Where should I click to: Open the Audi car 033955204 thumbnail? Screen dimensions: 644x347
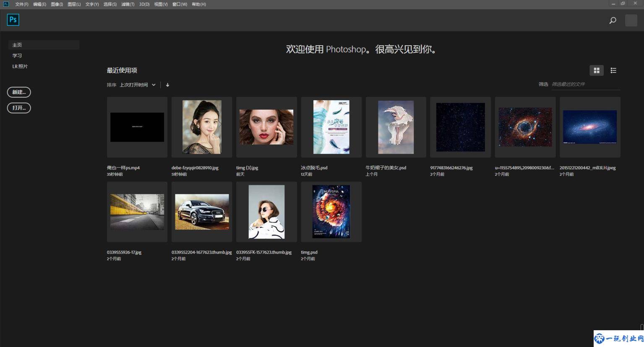[202, 212]
